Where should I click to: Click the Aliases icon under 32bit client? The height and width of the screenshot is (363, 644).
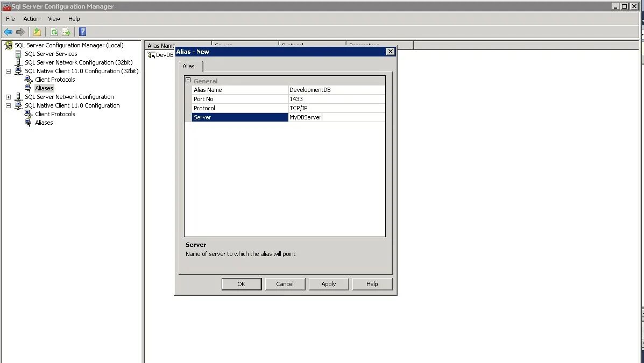(29, 88)
